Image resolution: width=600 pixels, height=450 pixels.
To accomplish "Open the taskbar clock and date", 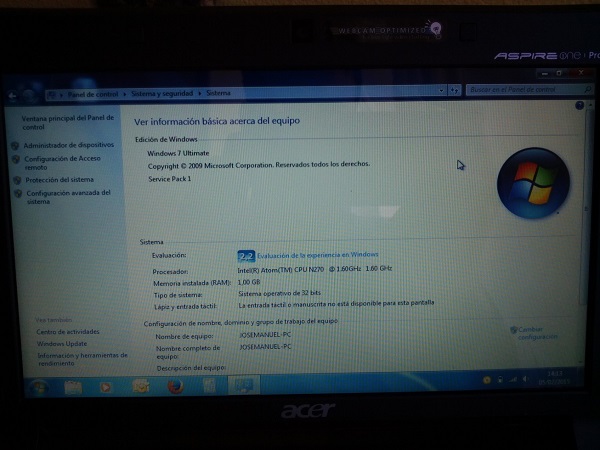I will coord(554,377).
